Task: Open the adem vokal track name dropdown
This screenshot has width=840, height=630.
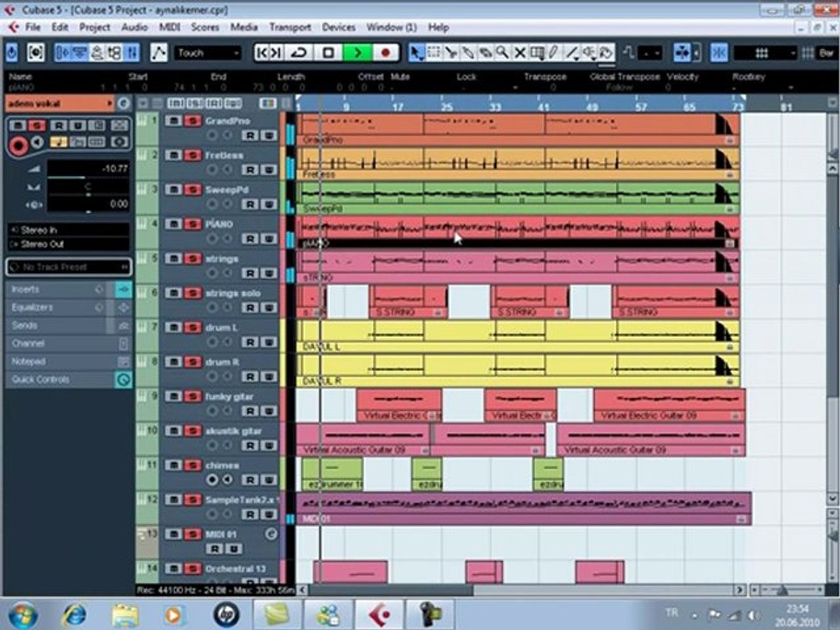Action: (60, 103)
